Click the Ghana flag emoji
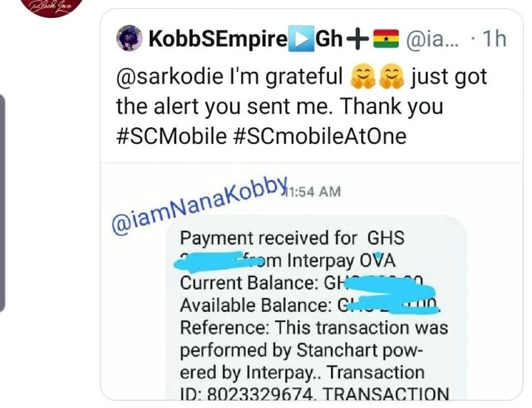 point(386,38)
